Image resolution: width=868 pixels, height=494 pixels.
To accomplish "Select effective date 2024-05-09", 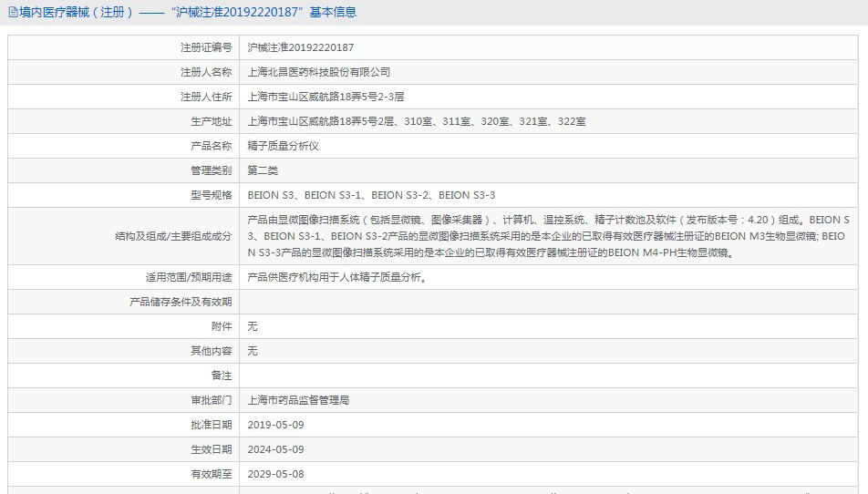I will [275, 449].
